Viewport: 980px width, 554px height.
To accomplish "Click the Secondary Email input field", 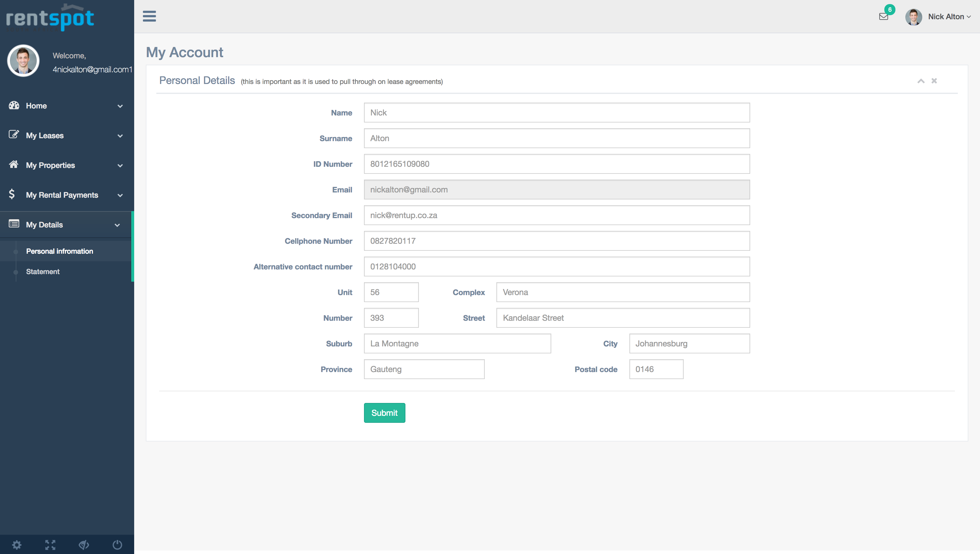I will click(557, 215).
